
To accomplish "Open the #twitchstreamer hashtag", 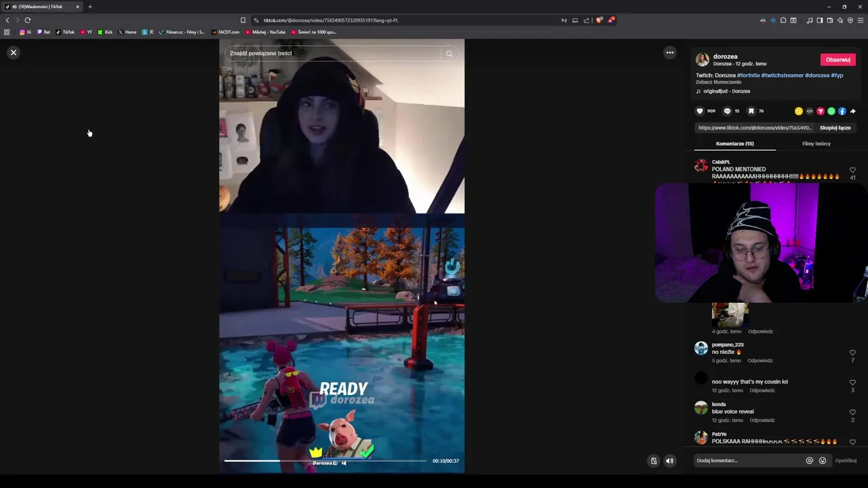I will point(782,75).
